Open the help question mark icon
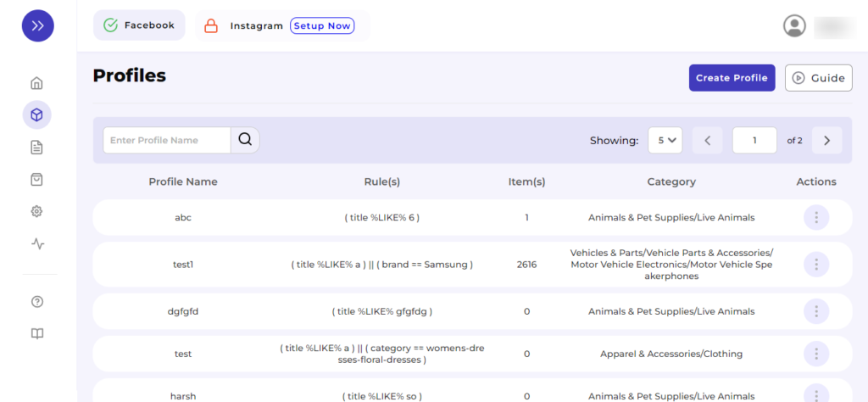 (x=36, y=302)
